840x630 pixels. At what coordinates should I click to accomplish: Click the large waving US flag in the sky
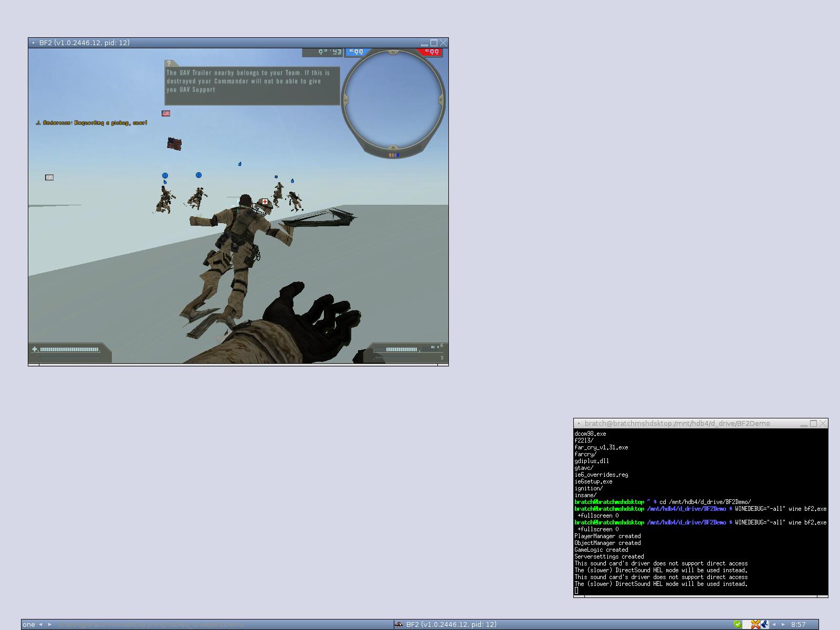pyautogui.click(x=174, y=143)
